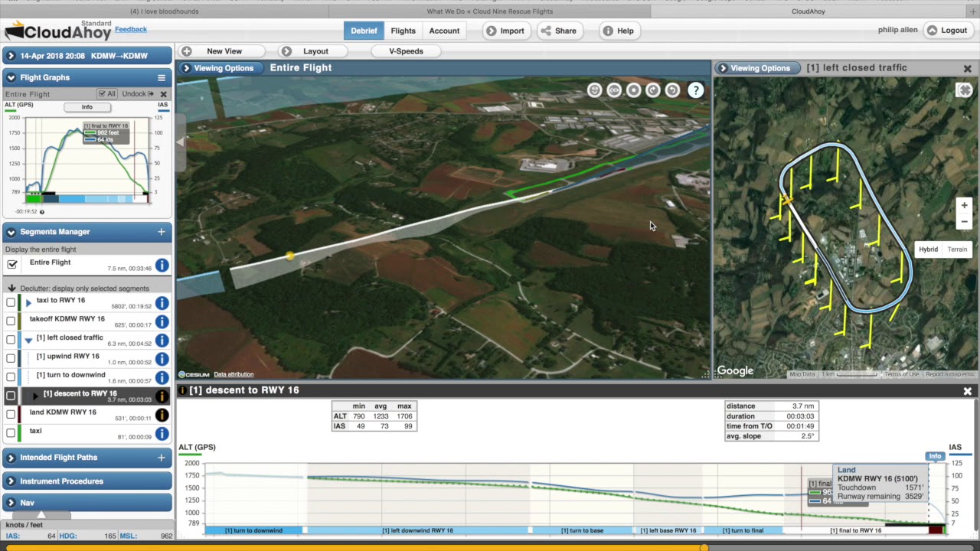The width and height of the screenshot is (980, 551).
Task: Check the taxi to RWY 16 checkbox
Action: (11, 302)
